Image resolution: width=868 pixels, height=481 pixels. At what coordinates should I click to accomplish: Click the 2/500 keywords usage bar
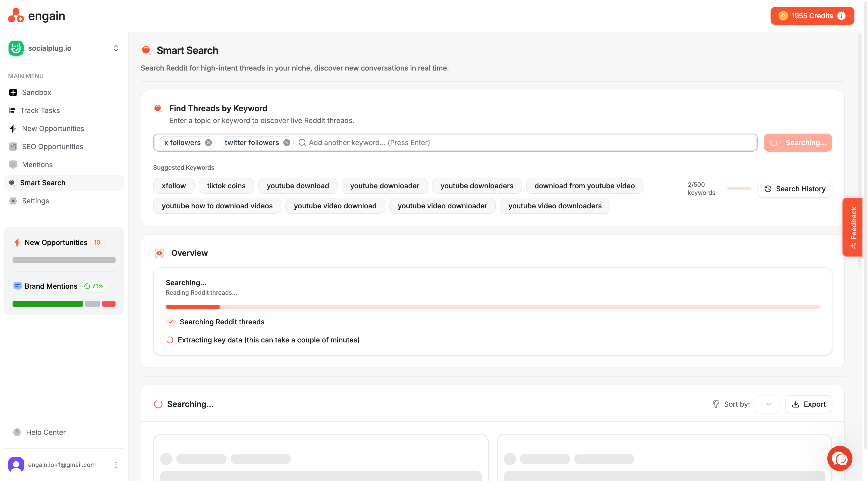coord(739,189)
